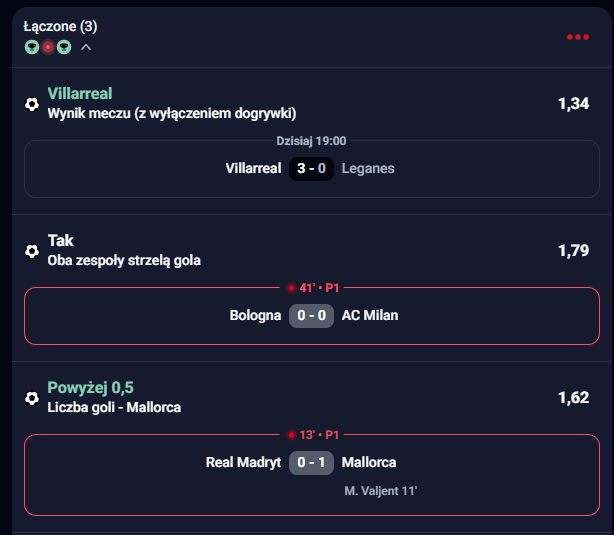Click the football icon beside Powyżej 0,5
Viewport: 614px width, 535px height.
click(32, 397)
